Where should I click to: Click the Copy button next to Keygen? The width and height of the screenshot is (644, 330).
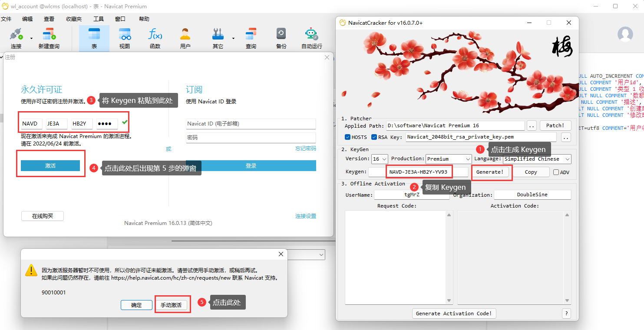[x=531, y=172]
